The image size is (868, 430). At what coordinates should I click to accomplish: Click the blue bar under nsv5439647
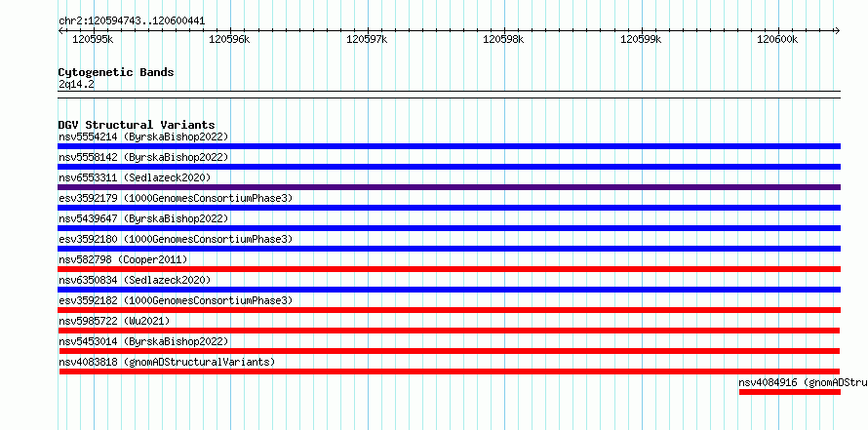pyautogui.click(x=449, y=228)
